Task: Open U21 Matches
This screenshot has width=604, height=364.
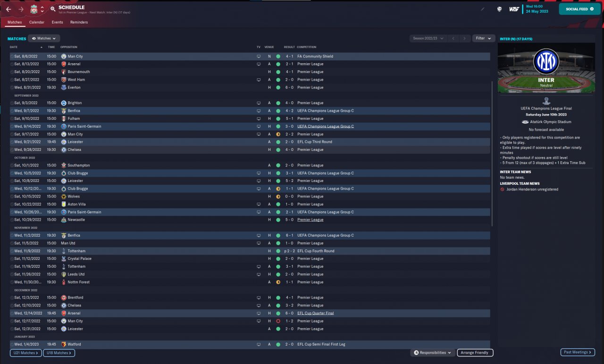Action: coord(26,353)
